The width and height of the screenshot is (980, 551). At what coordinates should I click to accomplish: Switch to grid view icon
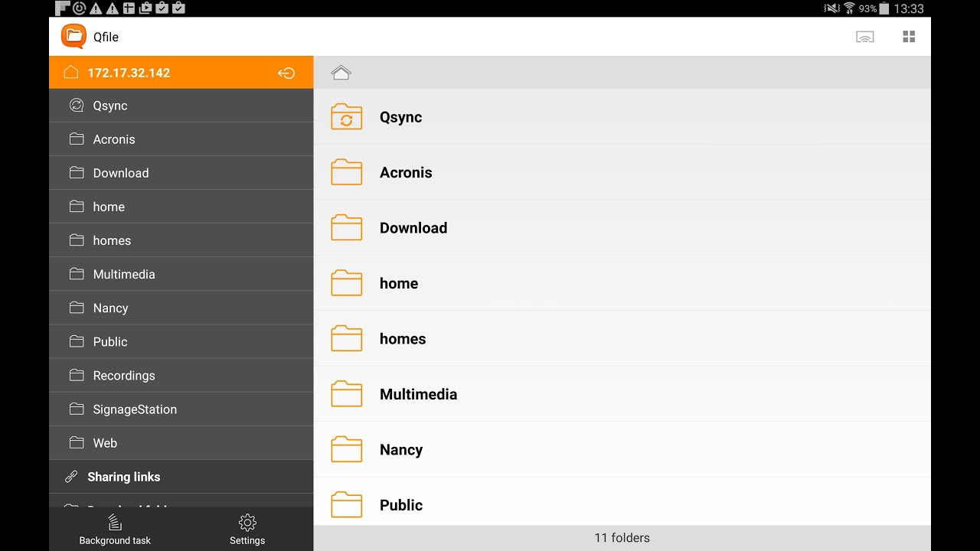[909, 37]
